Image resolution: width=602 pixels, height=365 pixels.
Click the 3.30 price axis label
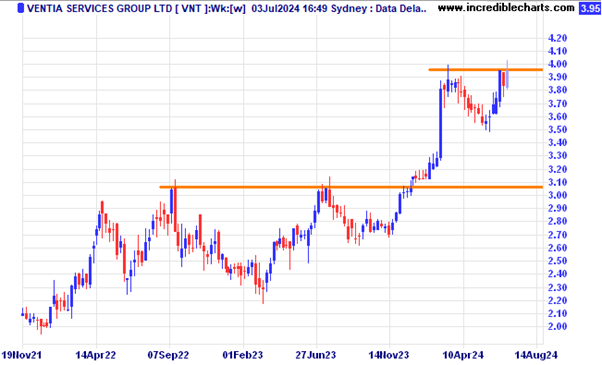coord(557,156)
